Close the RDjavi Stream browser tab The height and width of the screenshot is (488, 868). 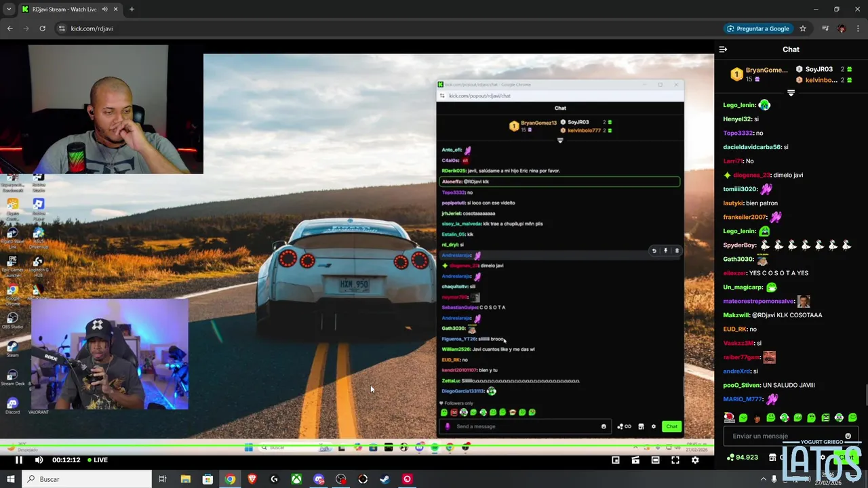coord(116,9)
